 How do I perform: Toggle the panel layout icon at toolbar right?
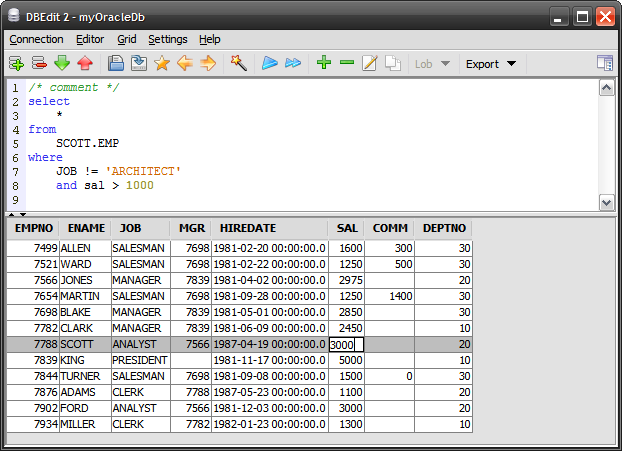[x=604, y=63]
